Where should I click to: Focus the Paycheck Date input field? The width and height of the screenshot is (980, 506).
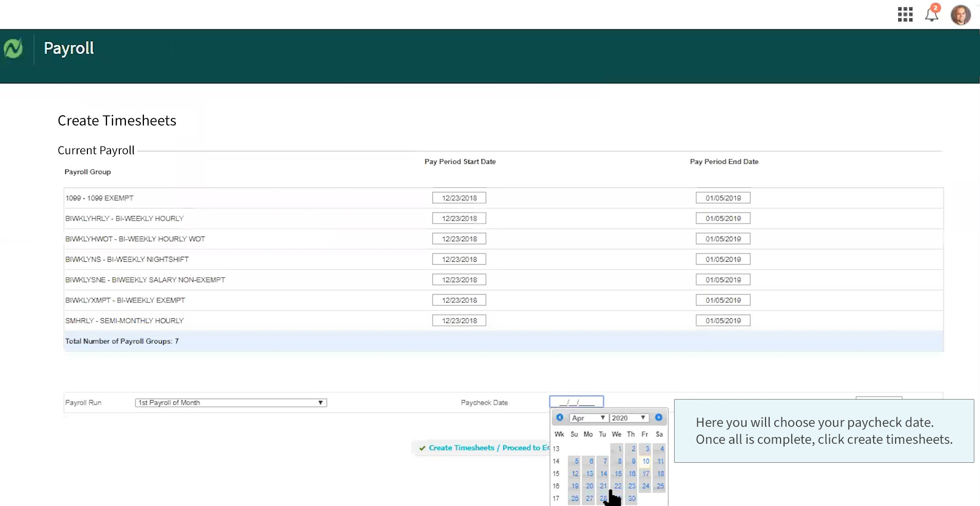coord(576,402)
